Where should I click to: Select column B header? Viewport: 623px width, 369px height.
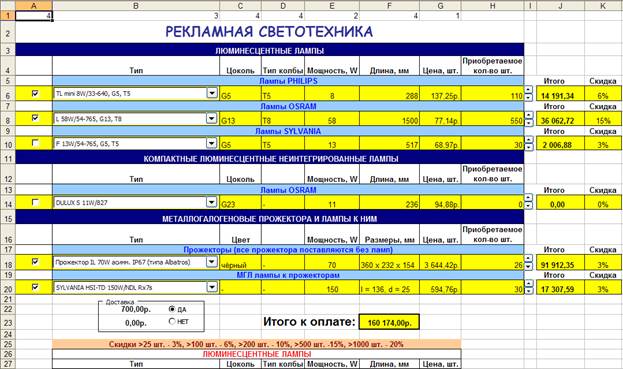(136, 6)
